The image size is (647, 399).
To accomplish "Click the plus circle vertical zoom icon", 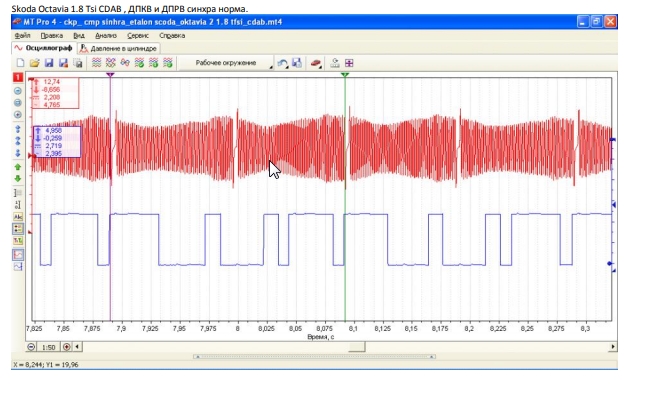I will coord(18,115).
